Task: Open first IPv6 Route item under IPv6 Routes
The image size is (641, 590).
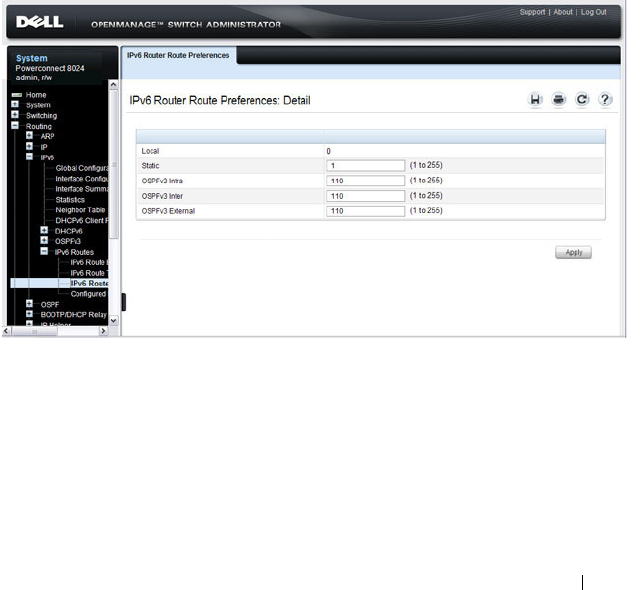Action: point(89,262)
